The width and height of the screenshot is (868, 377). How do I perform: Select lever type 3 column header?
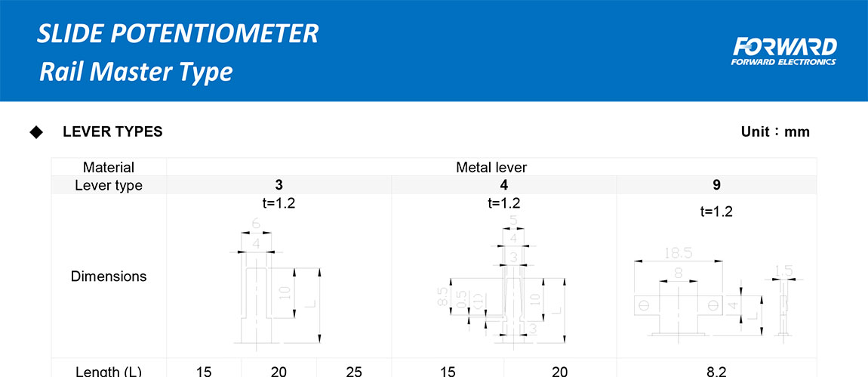(x=279, y=186)
